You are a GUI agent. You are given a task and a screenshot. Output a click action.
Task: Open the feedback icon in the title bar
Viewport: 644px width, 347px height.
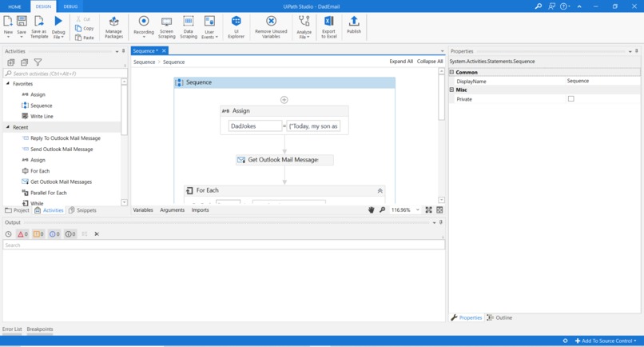(551, 6)
